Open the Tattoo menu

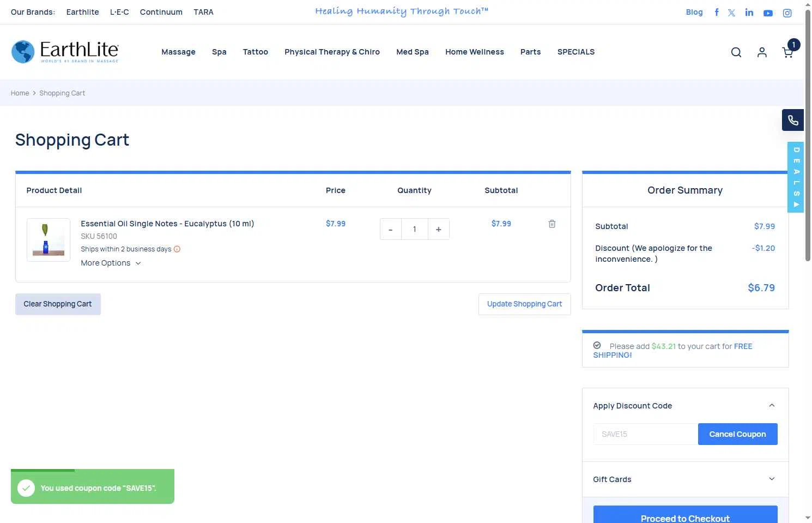[x=256, y=52]
